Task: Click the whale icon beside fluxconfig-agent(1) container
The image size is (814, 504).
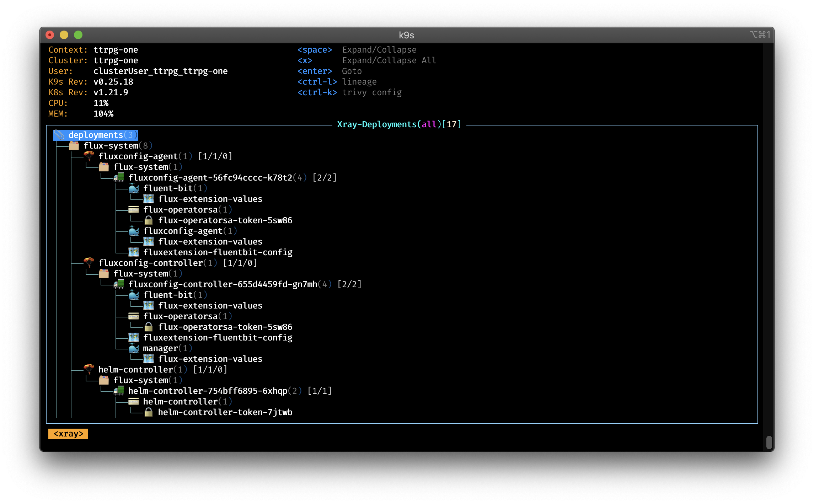Action: [134, 231]
